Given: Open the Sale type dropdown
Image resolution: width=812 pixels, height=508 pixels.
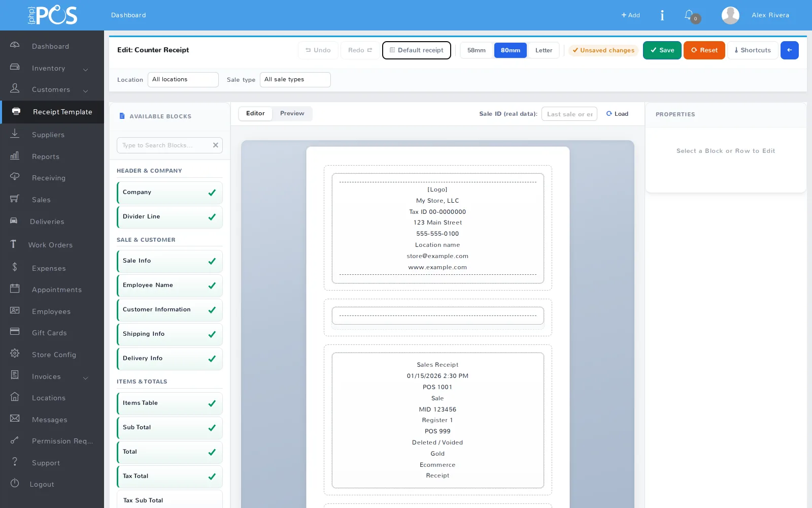Looking at the screenshot, I should pos(295,80).
